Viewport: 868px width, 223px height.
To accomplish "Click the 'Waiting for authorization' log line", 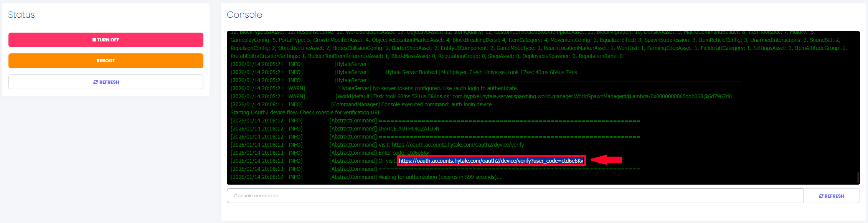I will [366, 177].
